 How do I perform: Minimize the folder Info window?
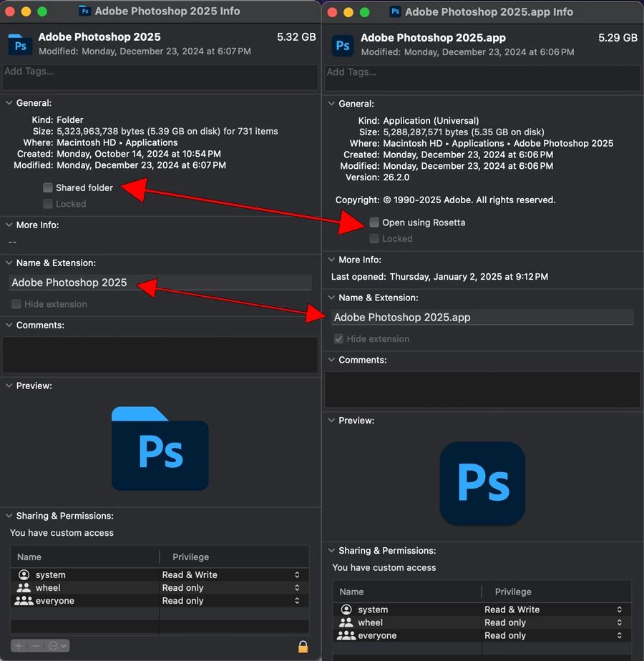click(26, 11)
